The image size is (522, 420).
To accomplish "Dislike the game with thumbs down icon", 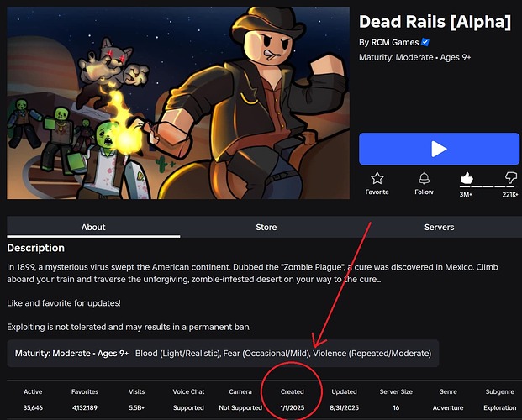I will click(511, 178).
